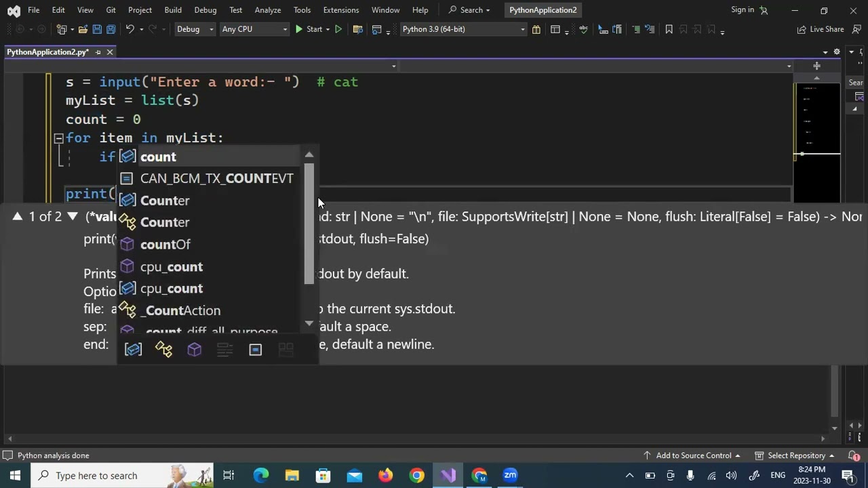This screenshot has height=488, width=868.
Task: Open the Debug configuration dropdown
Action: [x=195, y=29]
